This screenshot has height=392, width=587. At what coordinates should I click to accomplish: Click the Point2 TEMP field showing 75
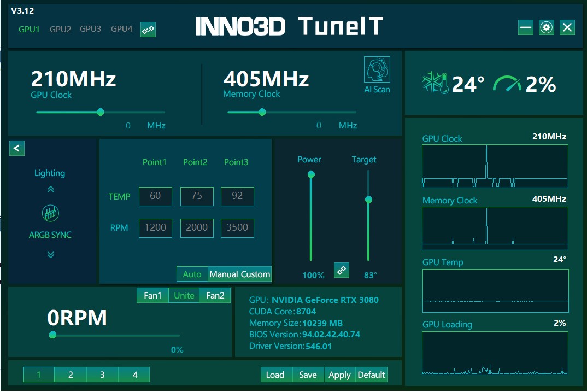(x=197, y=196)
